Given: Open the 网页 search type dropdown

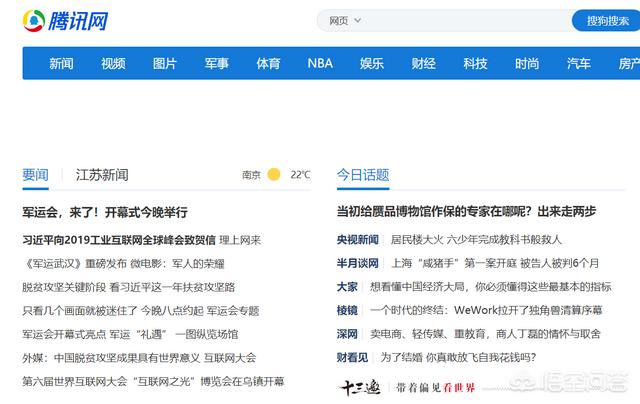Looking at the screenshot, I should (344, 20).
